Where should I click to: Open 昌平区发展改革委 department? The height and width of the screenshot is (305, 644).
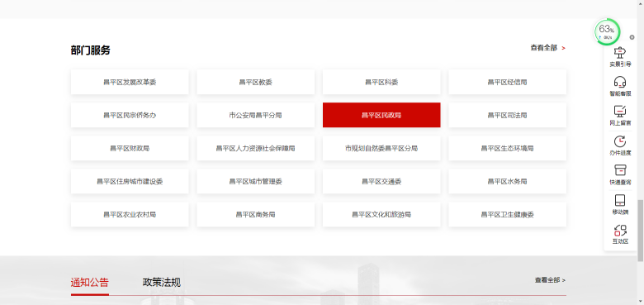pos(130,82)
